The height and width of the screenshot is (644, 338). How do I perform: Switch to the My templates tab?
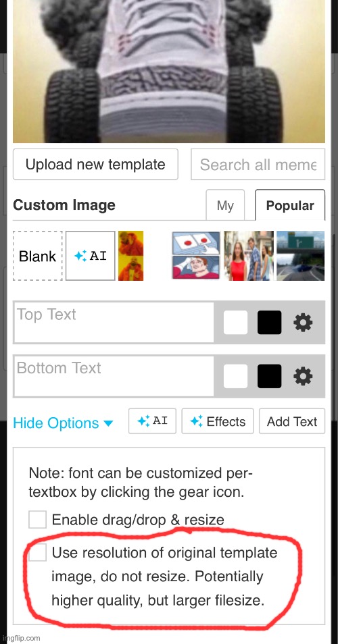(x=225, y=205)
